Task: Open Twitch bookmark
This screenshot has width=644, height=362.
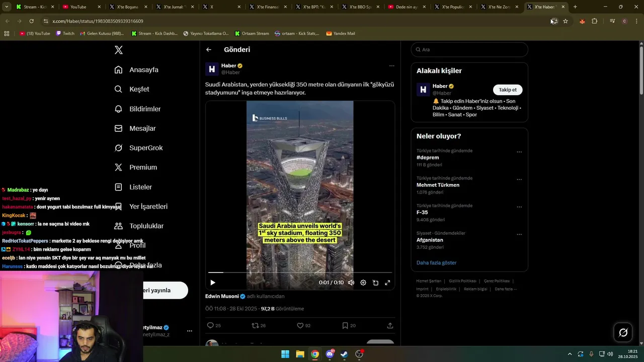Action: pos(65,34)
